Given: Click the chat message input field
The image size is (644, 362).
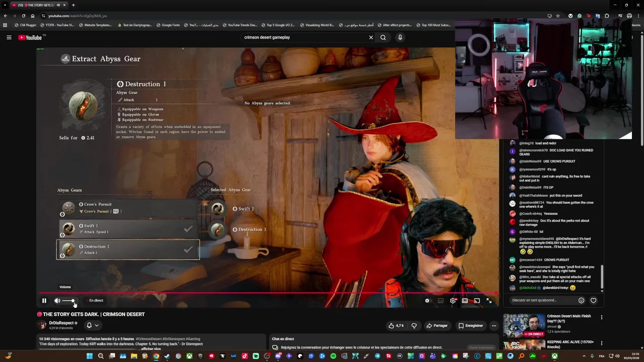Looking at the screenshot, I should [x=542, y=300].
